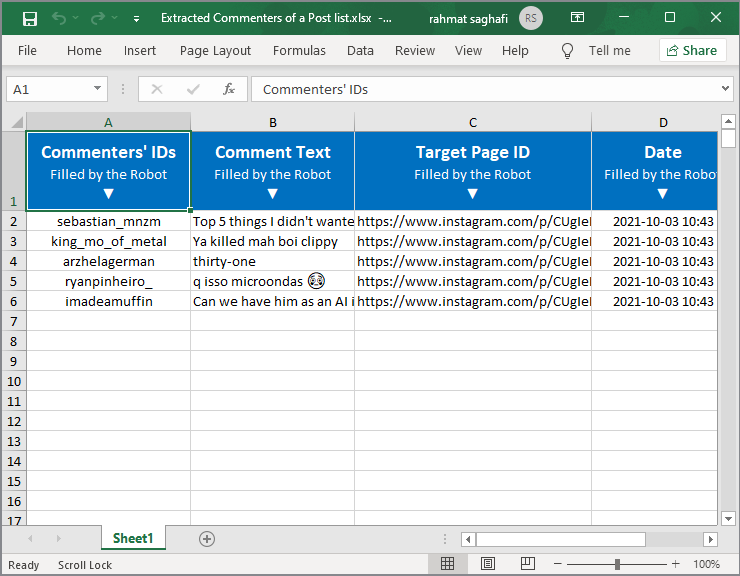The height and width of the screenshot is (576, 740).
Task: Select column D header
Action: pyautogui.click(x=655, y=122)
